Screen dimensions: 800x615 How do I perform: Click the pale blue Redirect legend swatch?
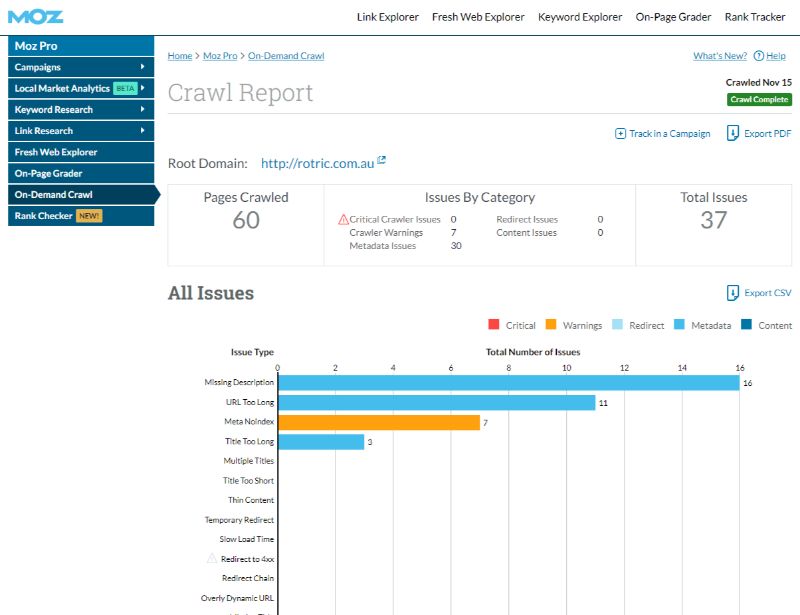[617, 325]
